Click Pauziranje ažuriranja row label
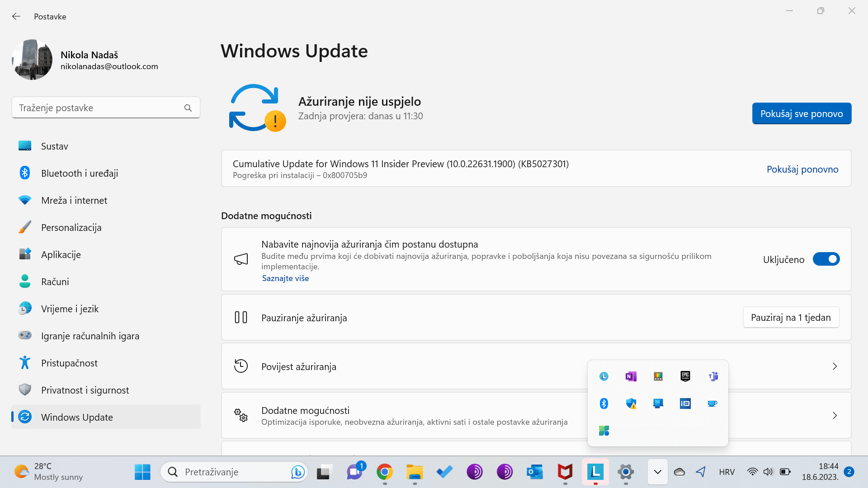 (x=304, y=318)
